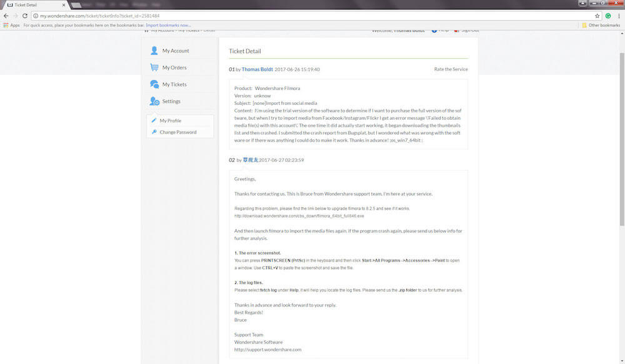View site information icon in address bar
This screenshot has height=364, width=625.
(x=36, y=16)
